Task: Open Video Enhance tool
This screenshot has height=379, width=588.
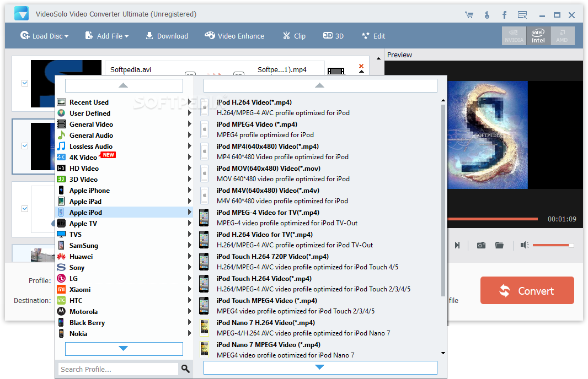Action: [234, 36]
